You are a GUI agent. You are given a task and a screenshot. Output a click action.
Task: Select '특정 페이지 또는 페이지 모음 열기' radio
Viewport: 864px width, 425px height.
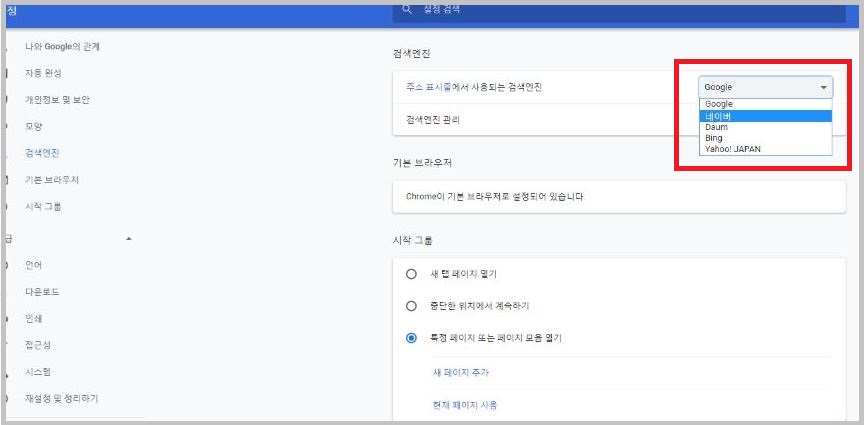coord(411,338)
